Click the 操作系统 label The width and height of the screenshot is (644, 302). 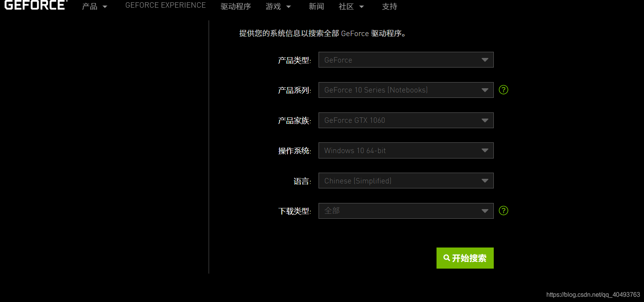click(294, 151)
